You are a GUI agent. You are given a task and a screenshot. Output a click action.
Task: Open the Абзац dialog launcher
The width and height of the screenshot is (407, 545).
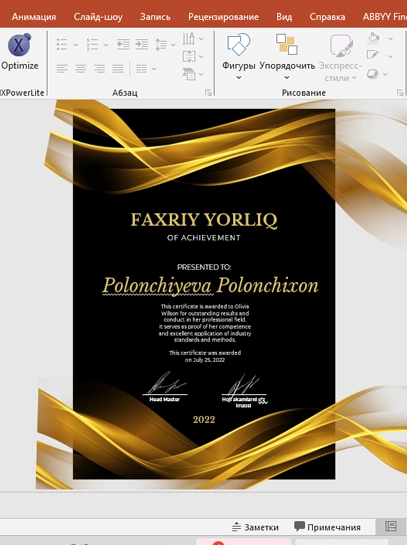208,92
